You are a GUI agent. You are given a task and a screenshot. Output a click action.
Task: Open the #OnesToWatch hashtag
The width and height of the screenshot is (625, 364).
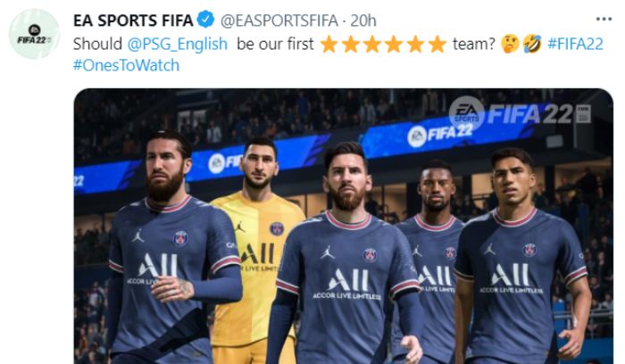tap(127, 65)
